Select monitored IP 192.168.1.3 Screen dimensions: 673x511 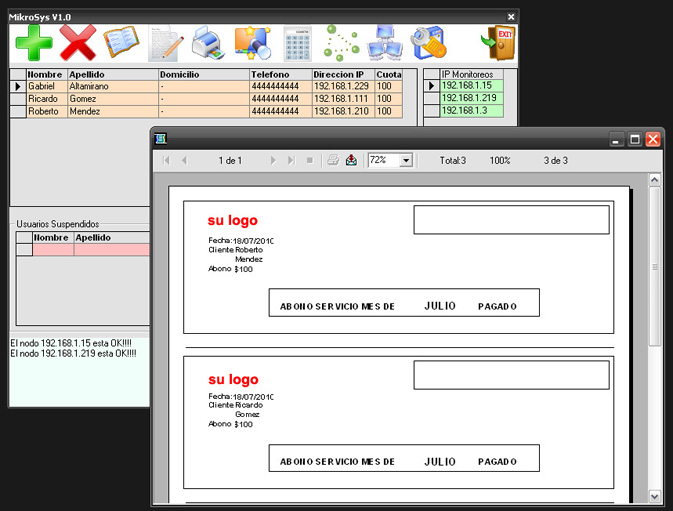471,111
